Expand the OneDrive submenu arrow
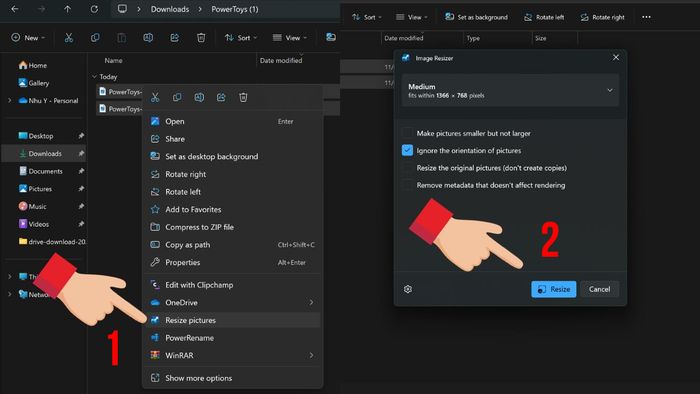 click(311, 303)
